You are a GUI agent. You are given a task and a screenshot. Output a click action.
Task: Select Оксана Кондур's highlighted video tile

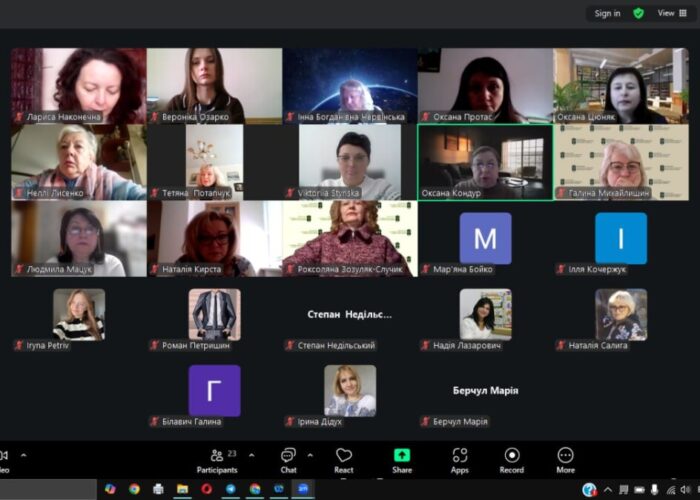pos(485,161)
